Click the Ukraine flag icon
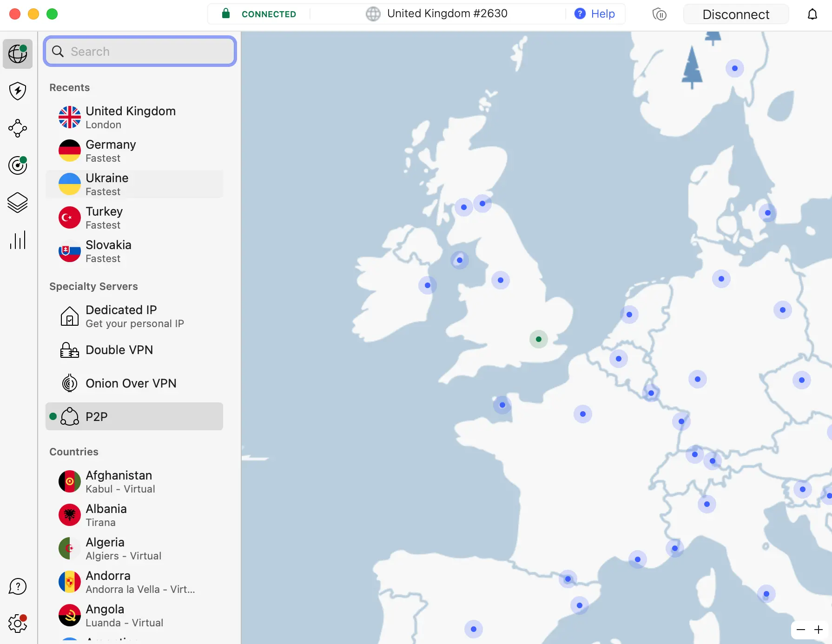 (x=70, y=184)
